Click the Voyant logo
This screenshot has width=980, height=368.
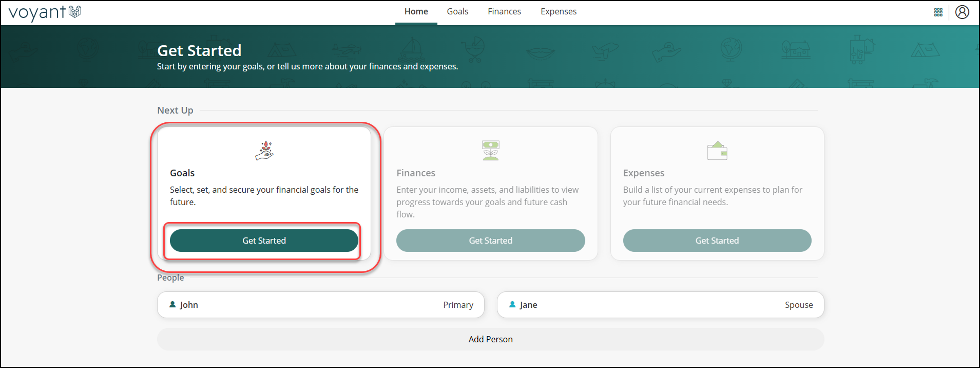coord(44,12)
